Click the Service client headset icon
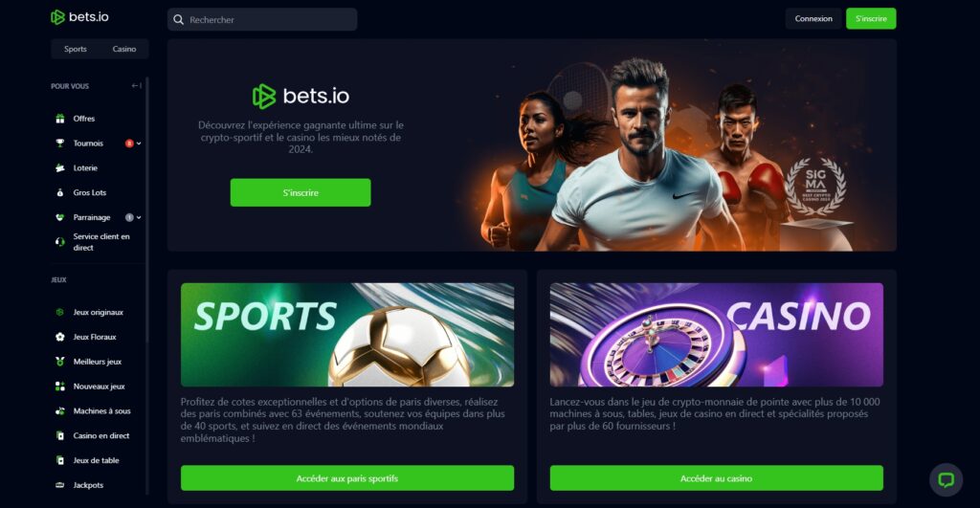 (x=60, y=242)
